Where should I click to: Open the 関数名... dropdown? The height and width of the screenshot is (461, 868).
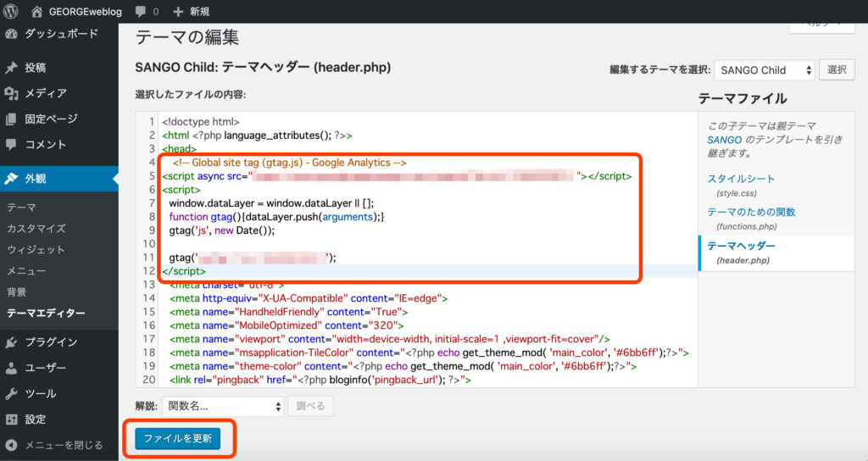[223, 406]
